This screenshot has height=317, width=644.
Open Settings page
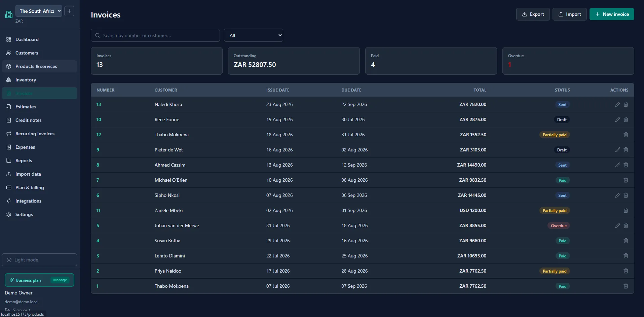pos(39,214)
